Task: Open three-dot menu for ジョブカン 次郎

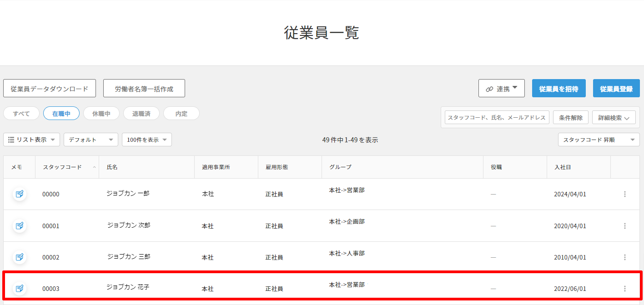Action: tap(624, 226)
